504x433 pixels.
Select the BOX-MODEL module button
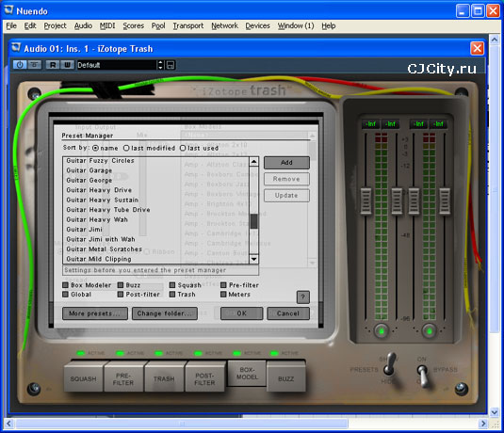coord(247,373)
